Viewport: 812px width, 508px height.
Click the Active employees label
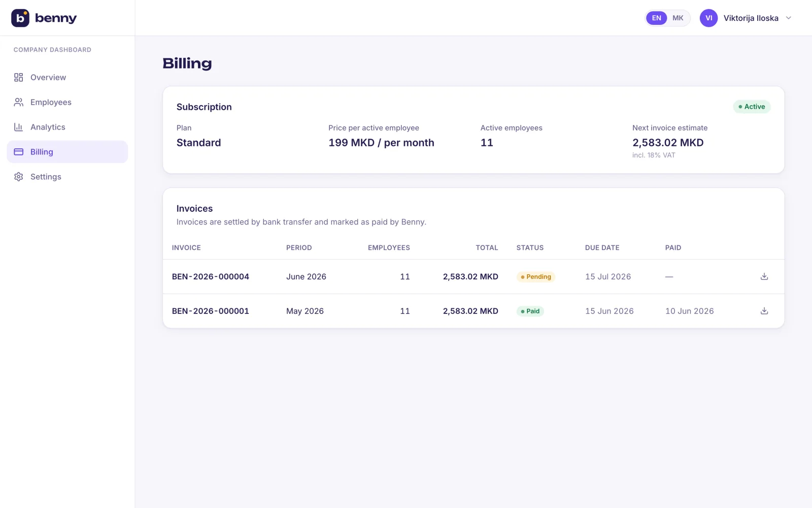click(511, 128)
